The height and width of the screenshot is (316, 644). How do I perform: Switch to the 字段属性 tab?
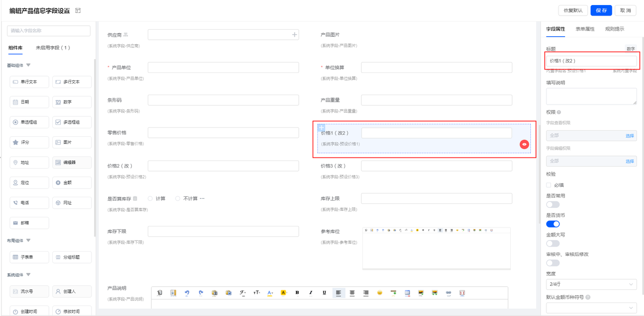[555, 29]
